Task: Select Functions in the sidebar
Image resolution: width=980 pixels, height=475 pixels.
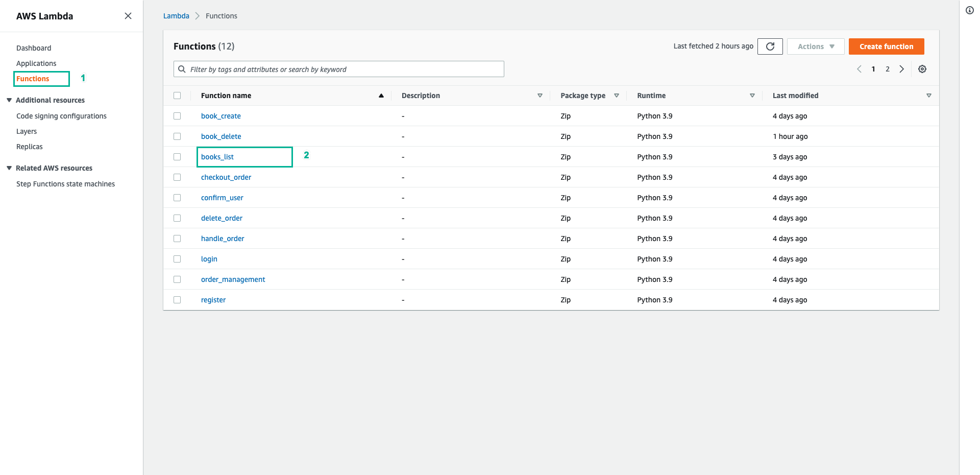Action: coord(33,79)
